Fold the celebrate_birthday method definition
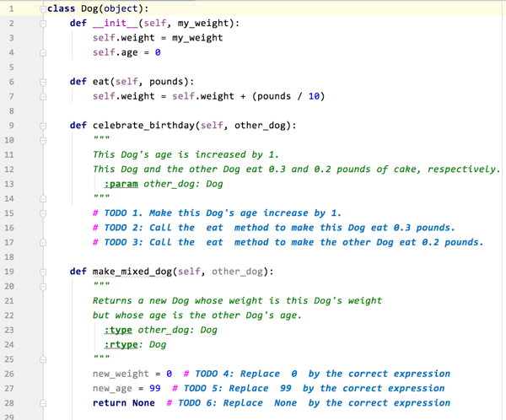 (44, 126)
